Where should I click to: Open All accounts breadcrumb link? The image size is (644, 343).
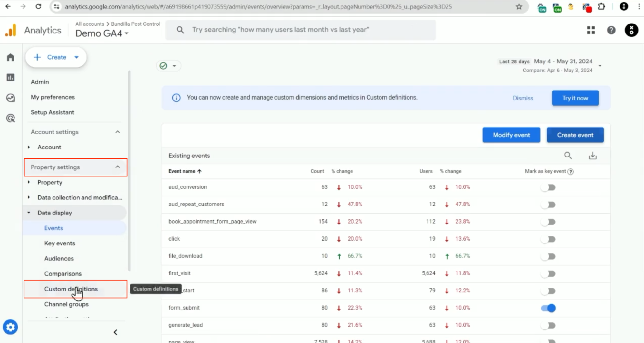[90, 24]
